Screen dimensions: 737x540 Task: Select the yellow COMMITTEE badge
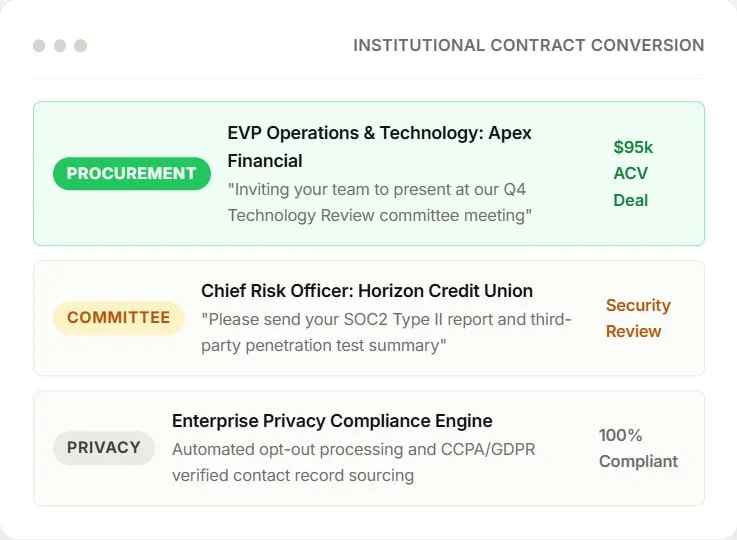point(119,318)
